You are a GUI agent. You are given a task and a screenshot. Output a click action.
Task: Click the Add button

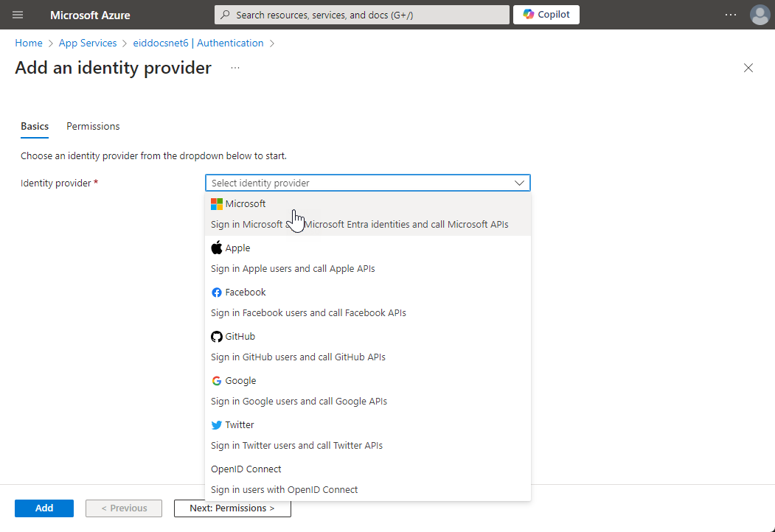coord(44,508)
